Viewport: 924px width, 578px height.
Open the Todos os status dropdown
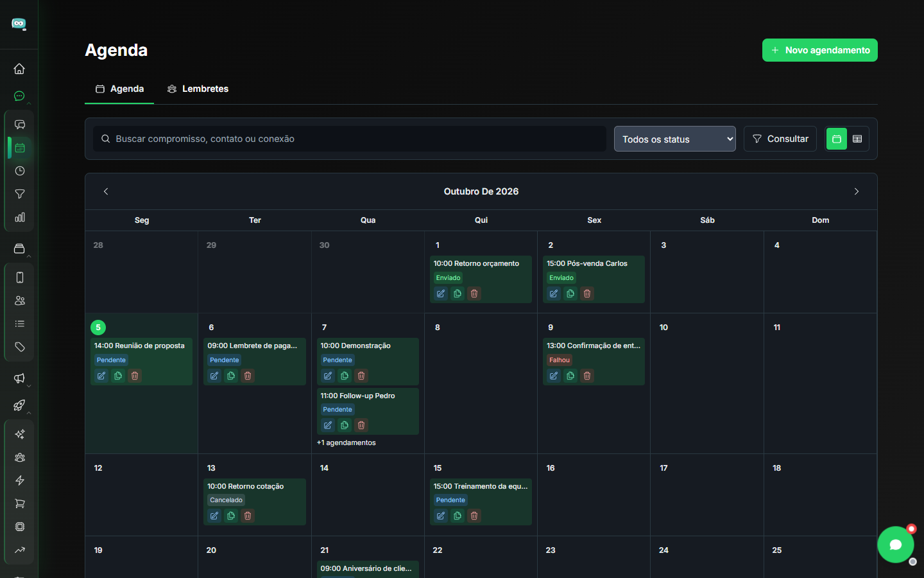tap(675, 139)
